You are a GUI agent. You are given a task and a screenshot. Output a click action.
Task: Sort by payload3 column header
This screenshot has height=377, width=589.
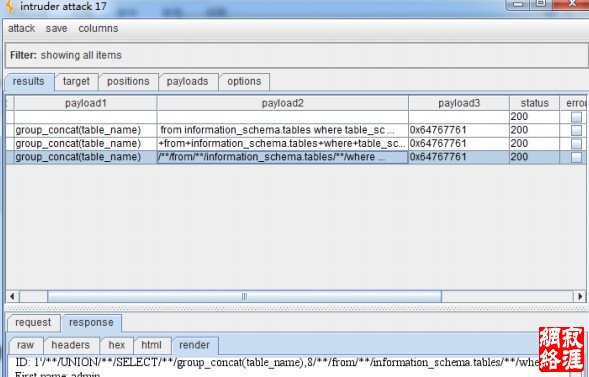(x=459, y=103)
